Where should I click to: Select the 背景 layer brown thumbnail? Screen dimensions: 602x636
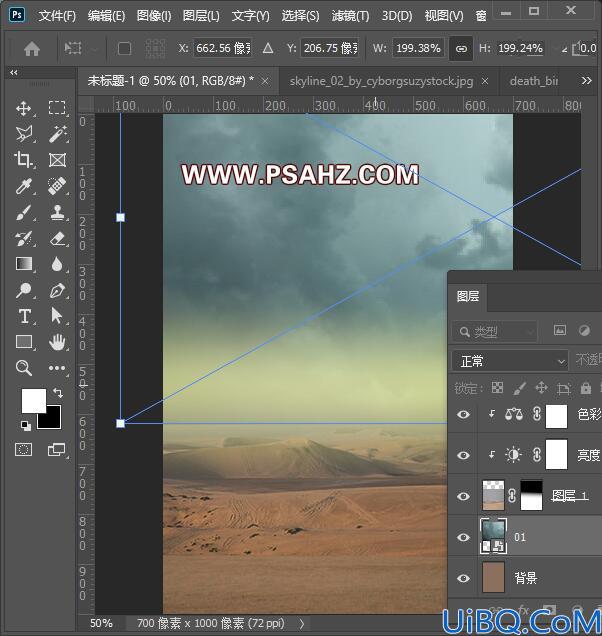493,577
